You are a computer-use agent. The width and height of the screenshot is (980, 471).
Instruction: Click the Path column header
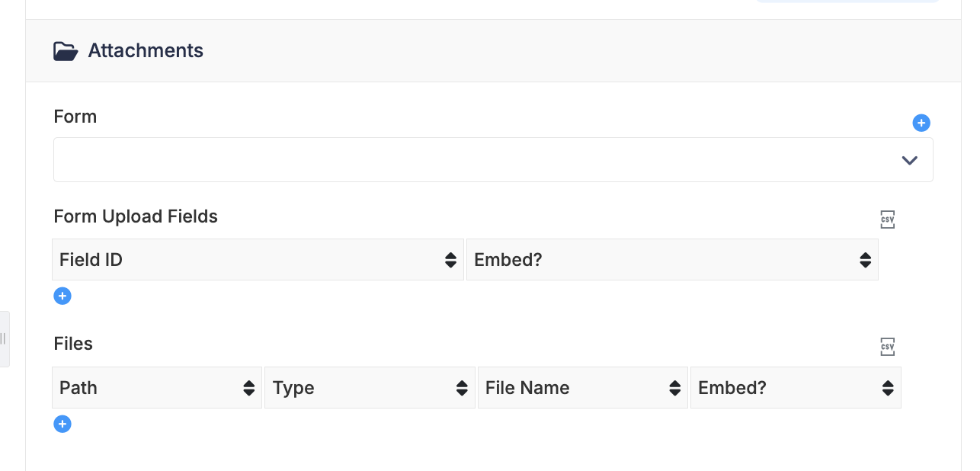(157, 388)
